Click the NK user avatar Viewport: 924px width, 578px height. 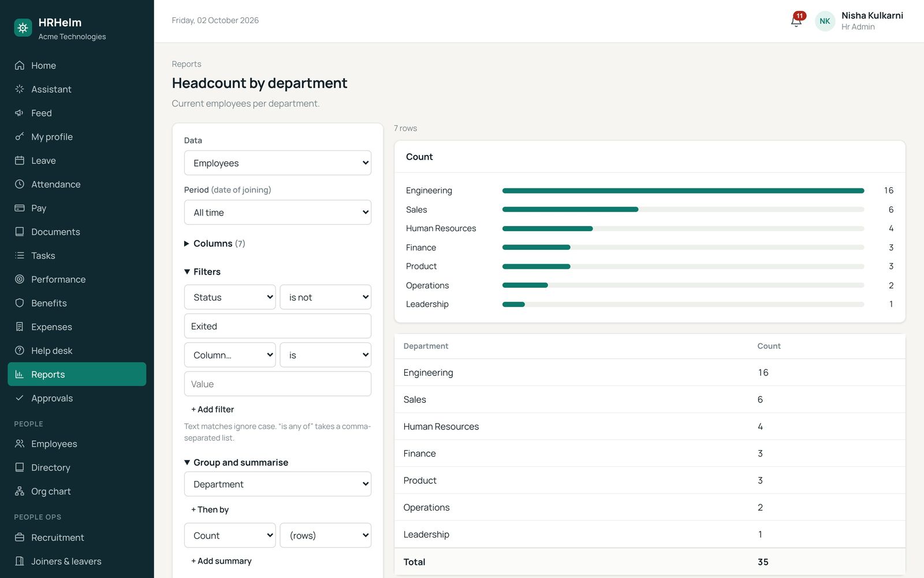(825, 21)
